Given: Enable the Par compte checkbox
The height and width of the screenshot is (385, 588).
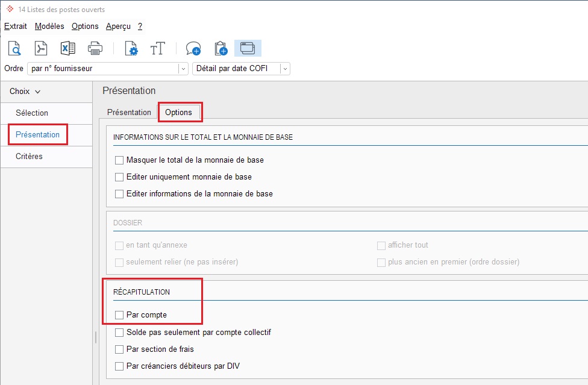Looking at the screenshot, I should pyautogui.click(x=119, y=315).
